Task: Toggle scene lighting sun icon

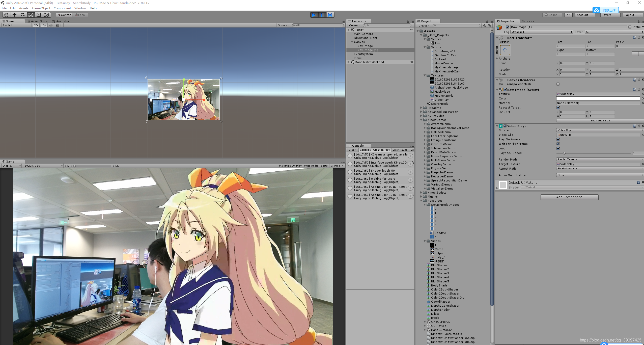Action: (44, 25)
